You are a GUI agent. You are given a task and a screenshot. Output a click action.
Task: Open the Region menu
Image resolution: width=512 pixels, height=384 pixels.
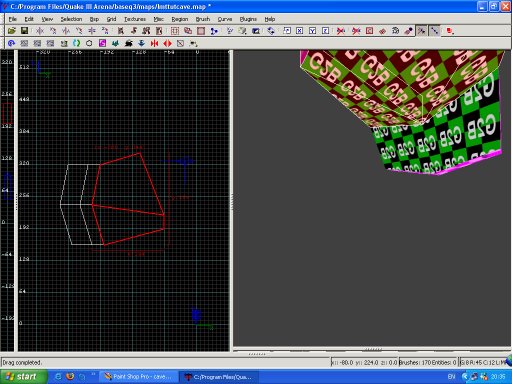point(180,19)
